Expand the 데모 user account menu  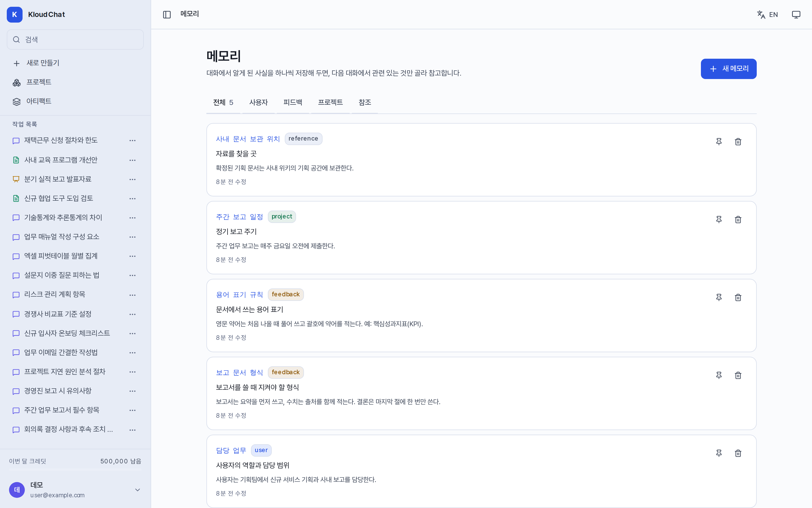(75, 490)
